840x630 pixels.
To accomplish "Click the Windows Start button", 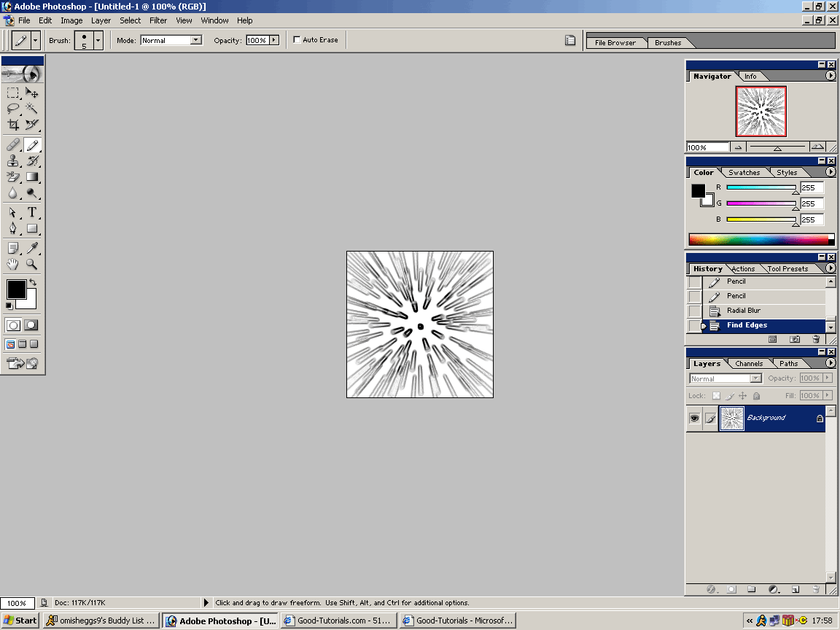I will (x=20, y=621).
